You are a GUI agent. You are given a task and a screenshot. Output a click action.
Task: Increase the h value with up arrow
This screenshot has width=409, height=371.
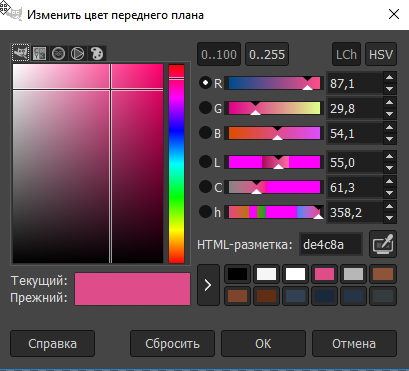(x=389, y=207)
